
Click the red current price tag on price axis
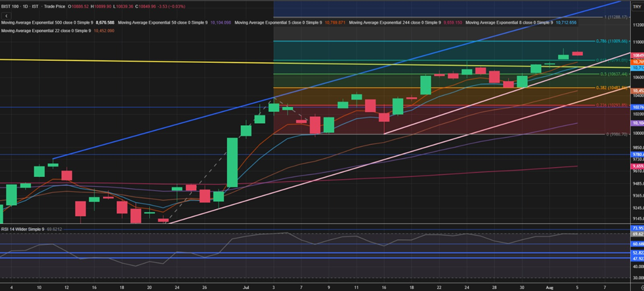637,56
